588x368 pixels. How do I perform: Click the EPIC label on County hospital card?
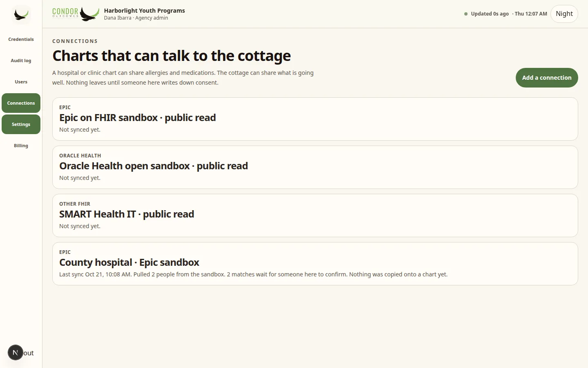[65, 252]
